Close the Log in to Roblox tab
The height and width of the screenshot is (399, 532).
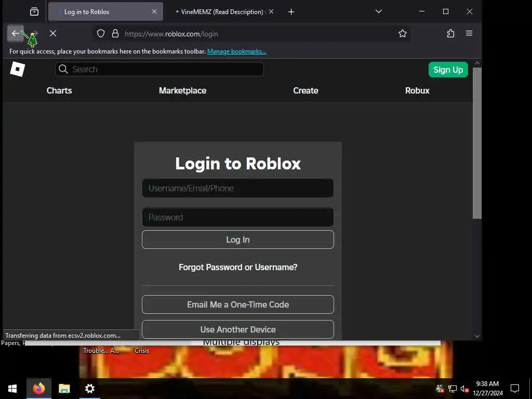tap(154, 11)
